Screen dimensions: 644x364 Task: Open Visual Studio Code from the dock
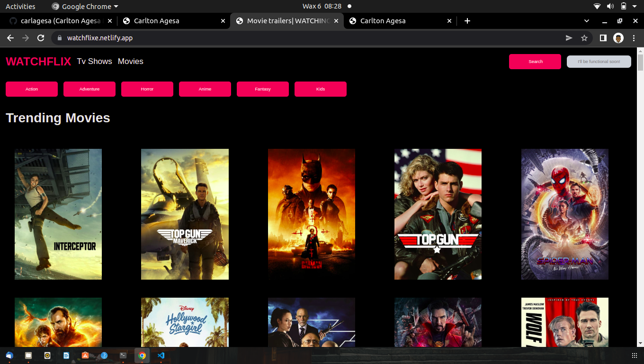[161, 355]
